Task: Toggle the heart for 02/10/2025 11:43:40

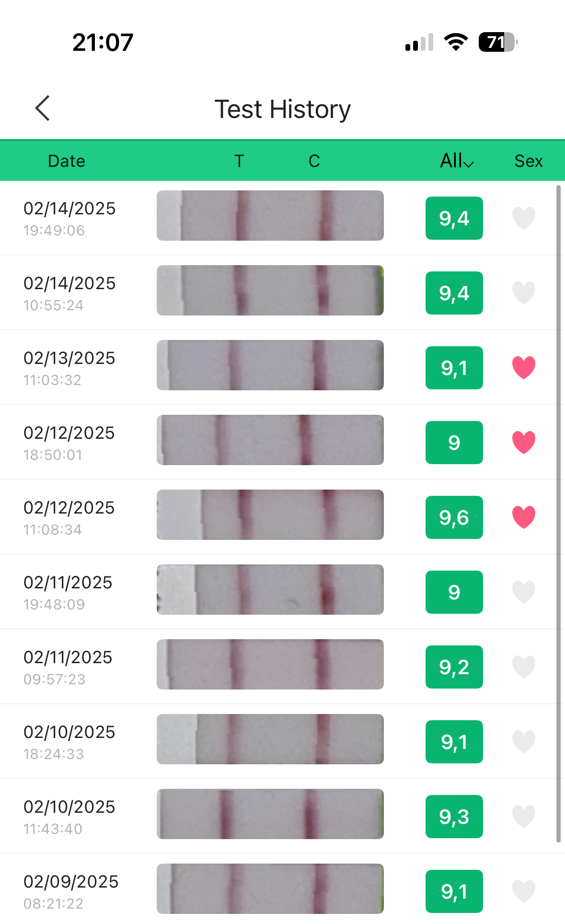Action: click(x=523, y=817)
